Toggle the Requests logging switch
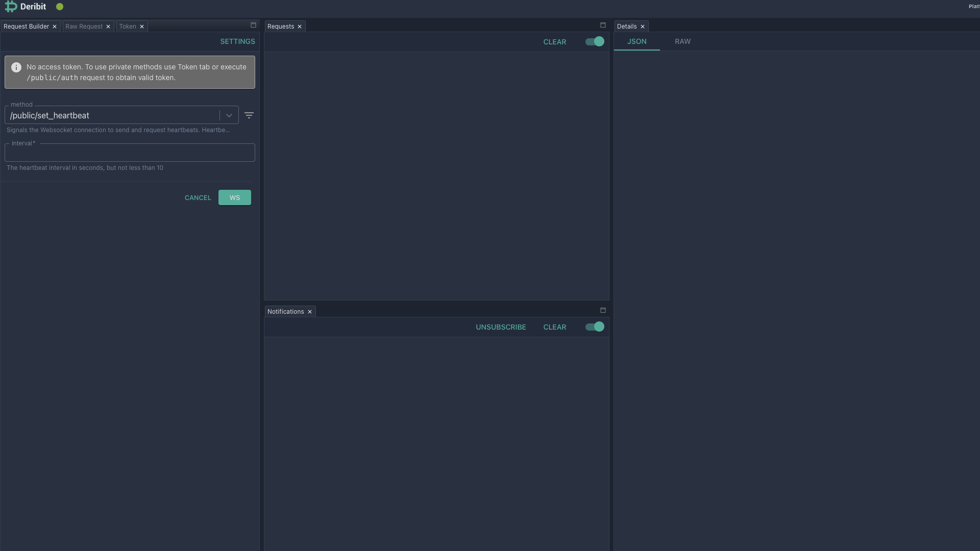Image resolution: width=980 pixels, height=551 pixels. point(595,42)
